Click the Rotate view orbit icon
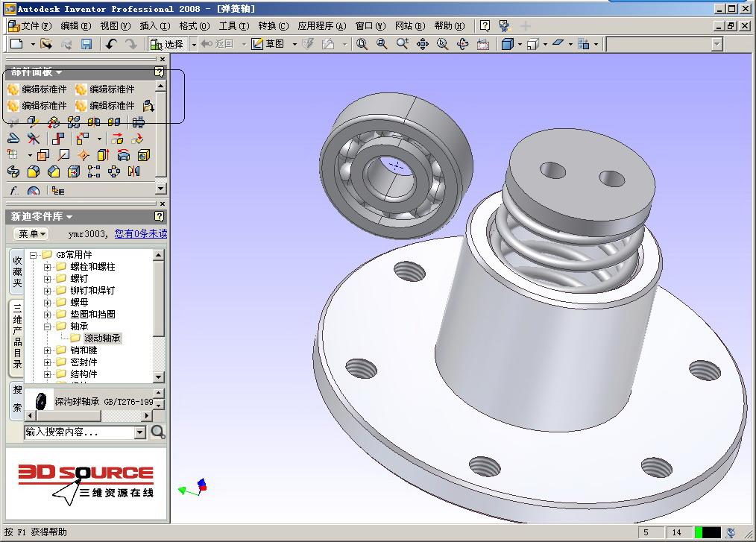Viewport: 756px width, 542px height. tap(462, 45)
